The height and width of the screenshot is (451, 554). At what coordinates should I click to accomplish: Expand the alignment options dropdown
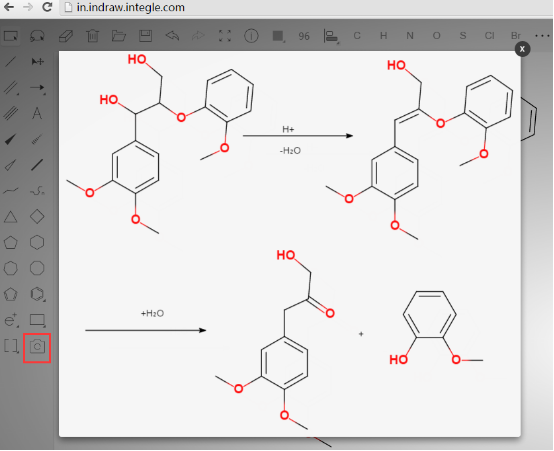point(331,36)
